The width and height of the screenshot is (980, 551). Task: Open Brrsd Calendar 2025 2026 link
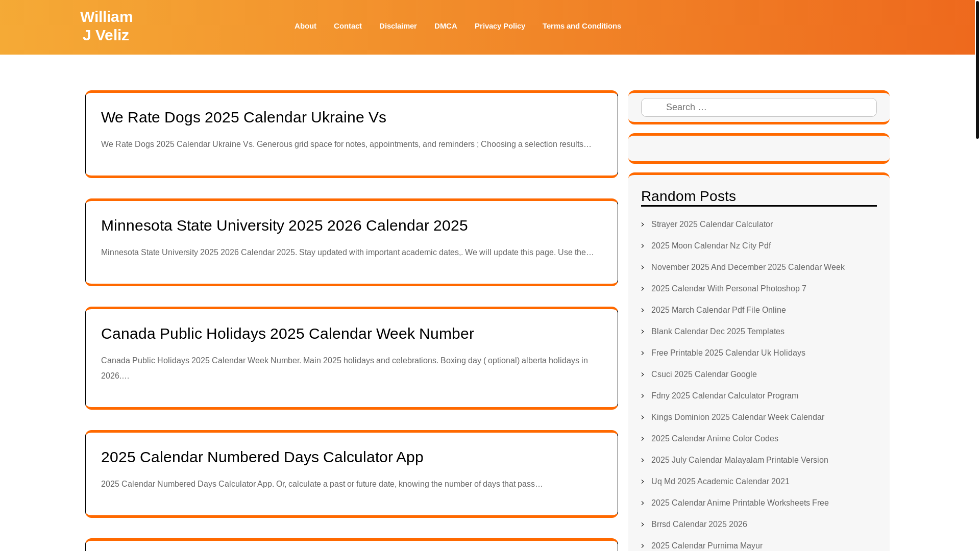click(699, 524)
